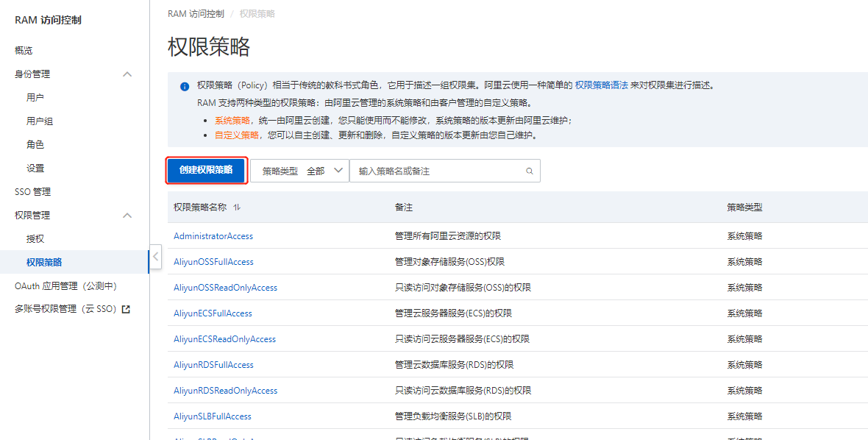The width and height of the screenshot is (868, 440).
Task: Click the external link icon after 云 SSO
Action: [x=126, y=309]
